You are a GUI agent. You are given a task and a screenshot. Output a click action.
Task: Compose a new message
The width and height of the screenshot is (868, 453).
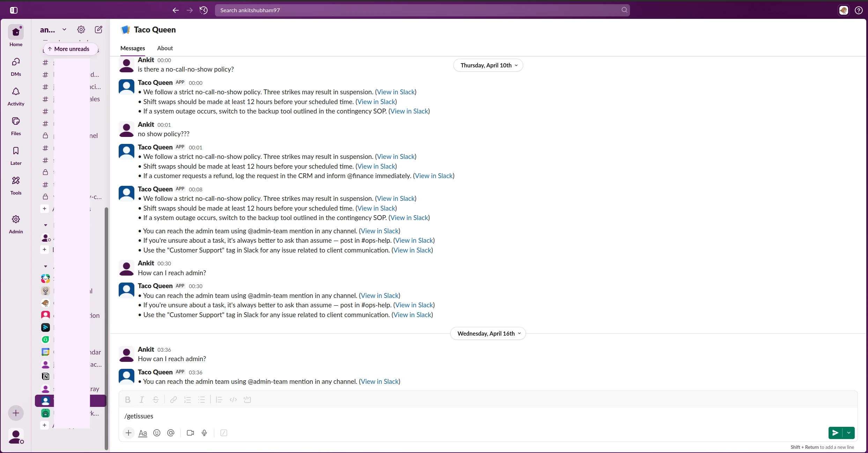(99, 30)
